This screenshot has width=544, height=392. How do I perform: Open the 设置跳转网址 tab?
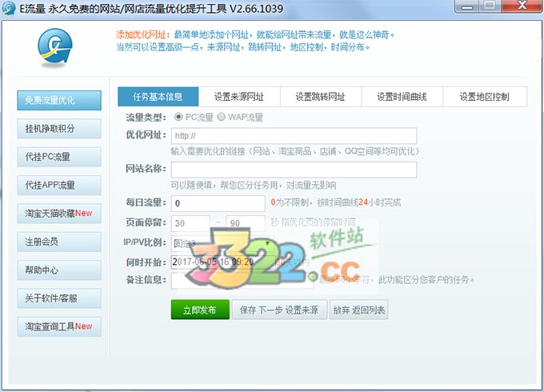pos(320,97)
